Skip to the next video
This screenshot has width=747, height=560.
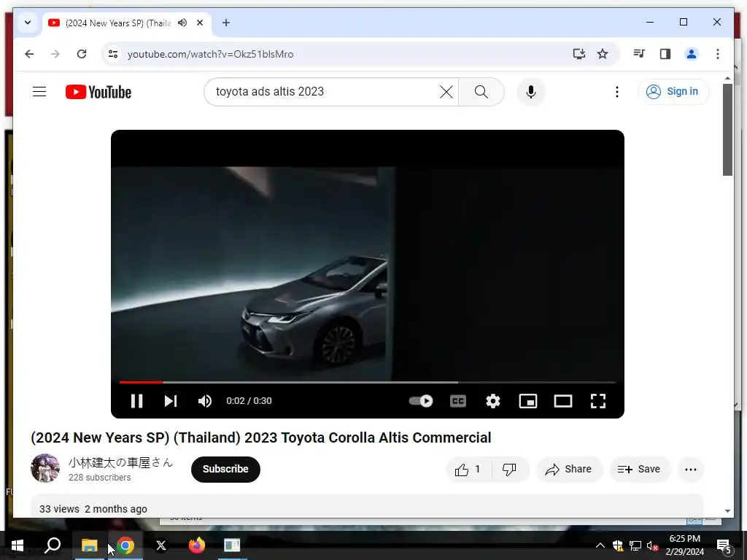pos(171,401)
